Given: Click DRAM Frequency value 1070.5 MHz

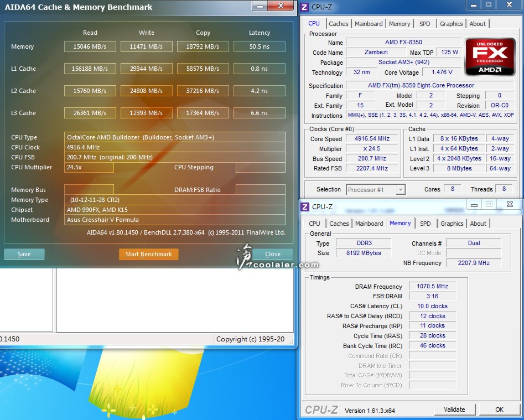Looking at the screenshot, I should tap(433, 286).
